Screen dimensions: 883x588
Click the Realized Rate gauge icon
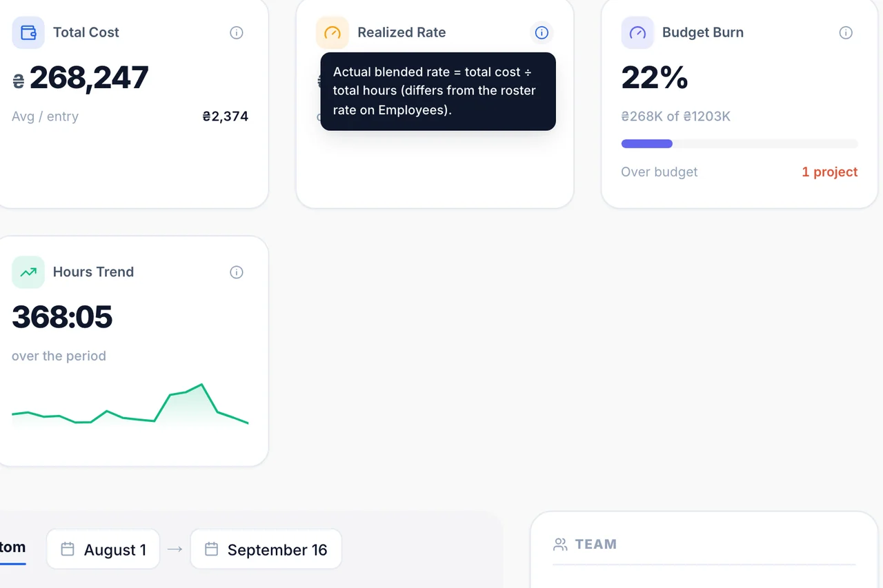tap(333, 32)
